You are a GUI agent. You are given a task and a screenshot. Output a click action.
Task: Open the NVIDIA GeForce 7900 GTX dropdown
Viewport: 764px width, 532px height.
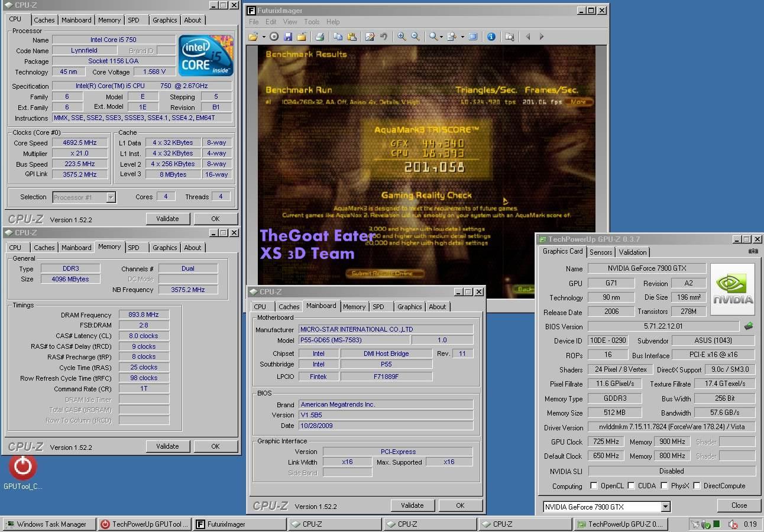click(x=665, y=507)
